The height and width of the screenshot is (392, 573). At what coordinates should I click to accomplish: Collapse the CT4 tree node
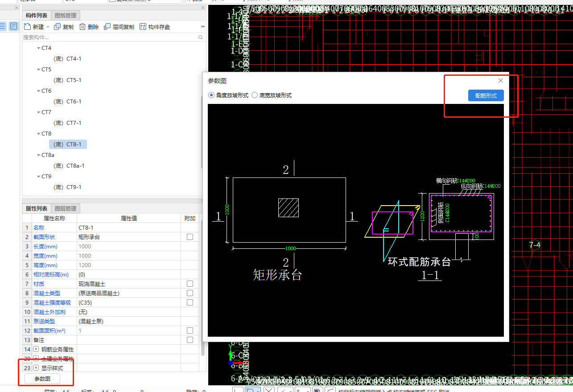(38, 48)
